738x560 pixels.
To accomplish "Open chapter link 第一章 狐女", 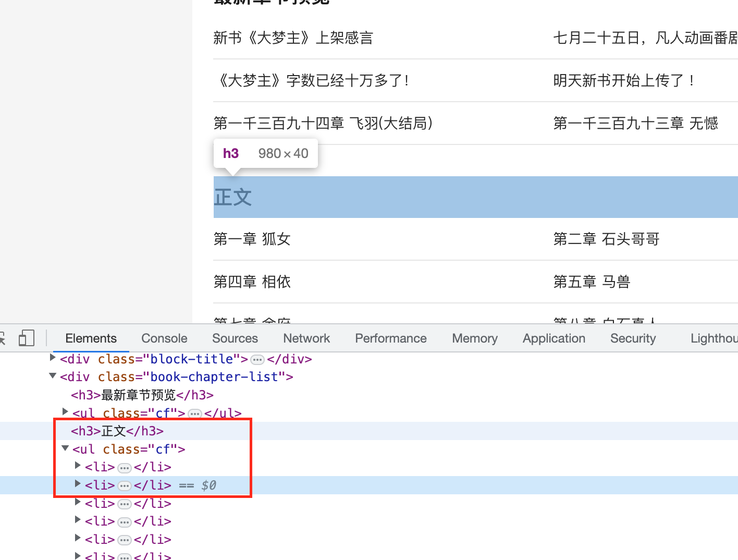I will 252,239.
